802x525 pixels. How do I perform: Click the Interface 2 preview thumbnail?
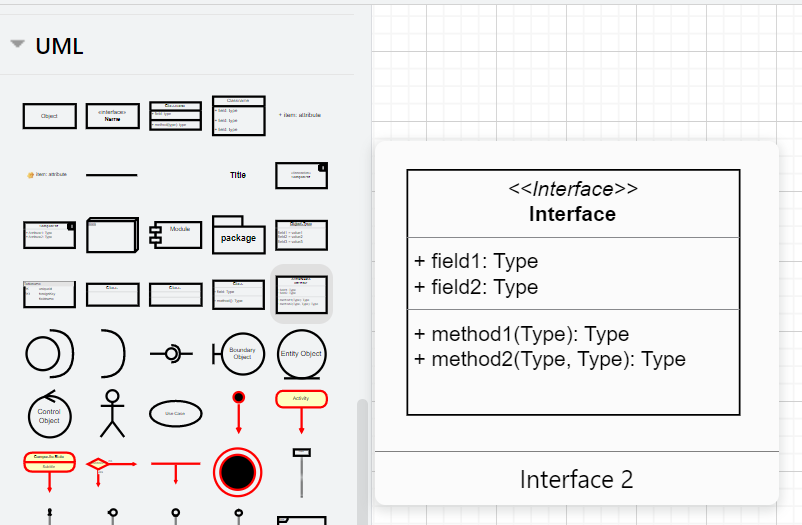573,292
